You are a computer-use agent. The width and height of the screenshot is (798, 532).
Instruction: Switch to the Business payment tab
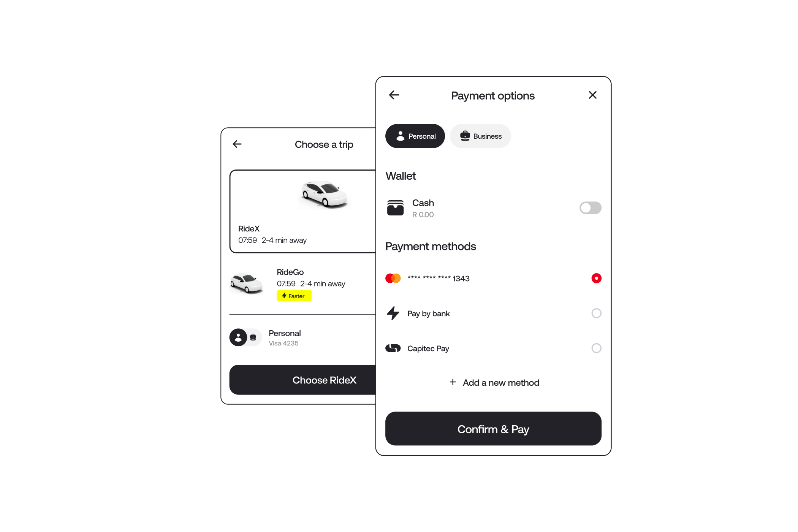(x=481, y=136)
